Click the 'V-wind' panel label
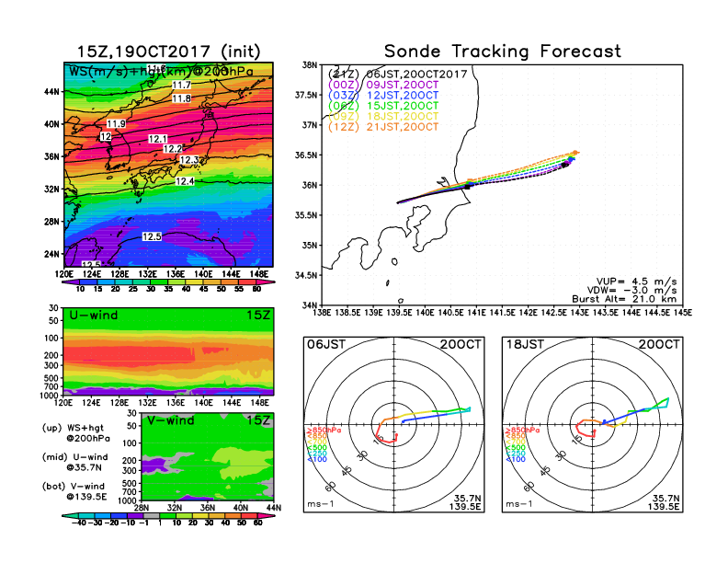Screen dimensions: 728x563 click(170, 420)
